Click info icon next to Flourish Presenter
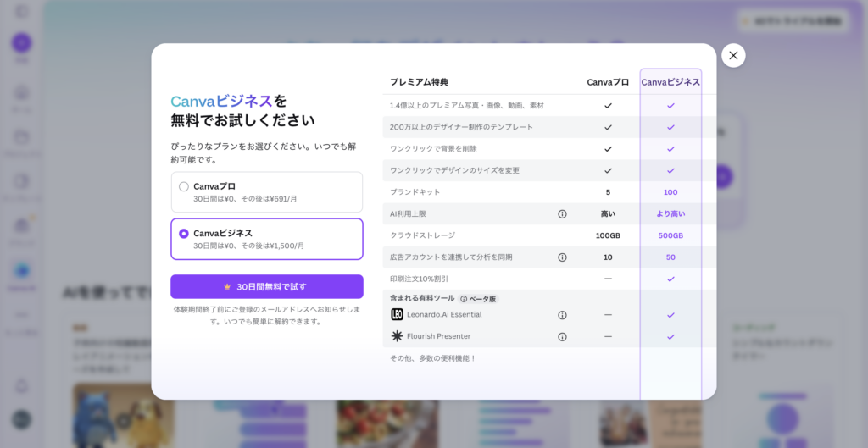This screenshot has width=868, height=448. click(562, 336)
